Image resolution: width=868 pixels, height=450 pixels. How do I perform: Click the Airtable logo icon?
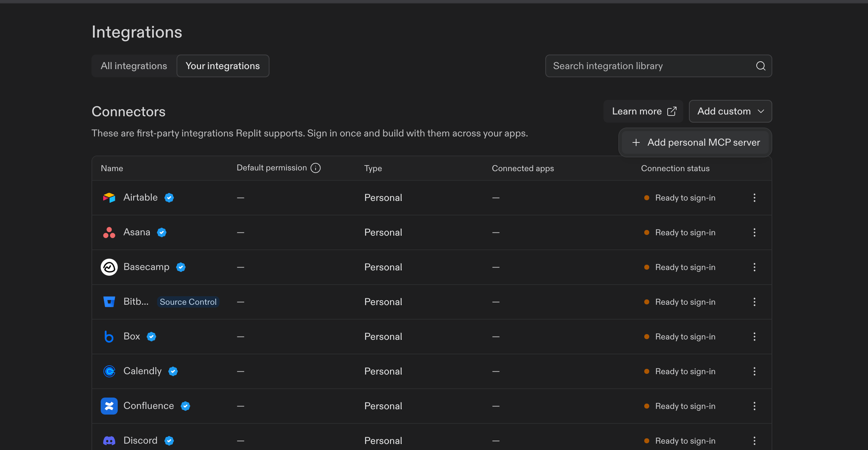pyautogui.click(x=109, y=198)
